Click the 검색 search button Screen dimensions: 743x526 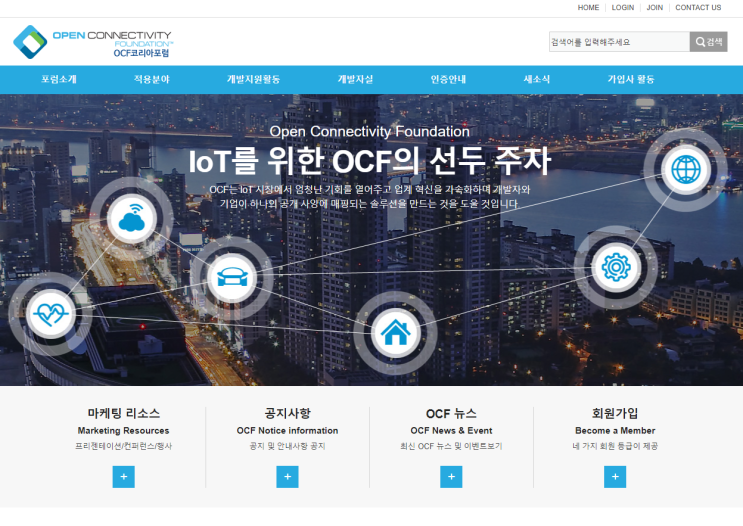click(x=708, y=42)
